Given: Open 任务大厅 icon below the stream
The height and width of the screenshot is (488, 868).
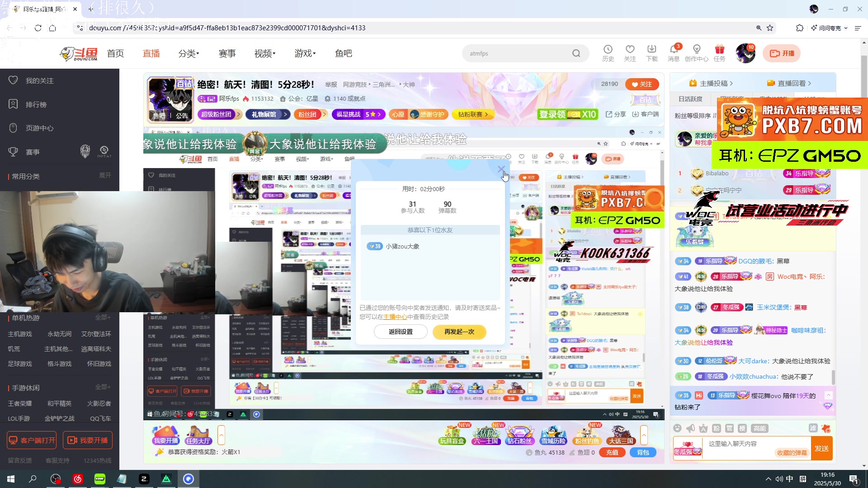Looking at the screenshot, I should tap(198, 435).
